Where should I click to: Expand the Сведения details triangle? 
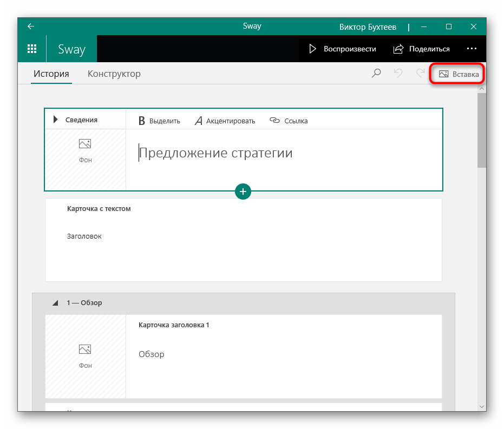[55, 120]
